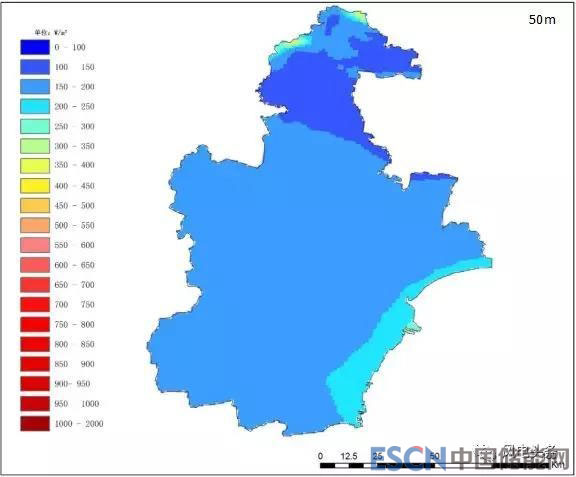Select the 450 - 500 orange swatch
The width and height of the screenshot is (576, 477).
point(35,205)
